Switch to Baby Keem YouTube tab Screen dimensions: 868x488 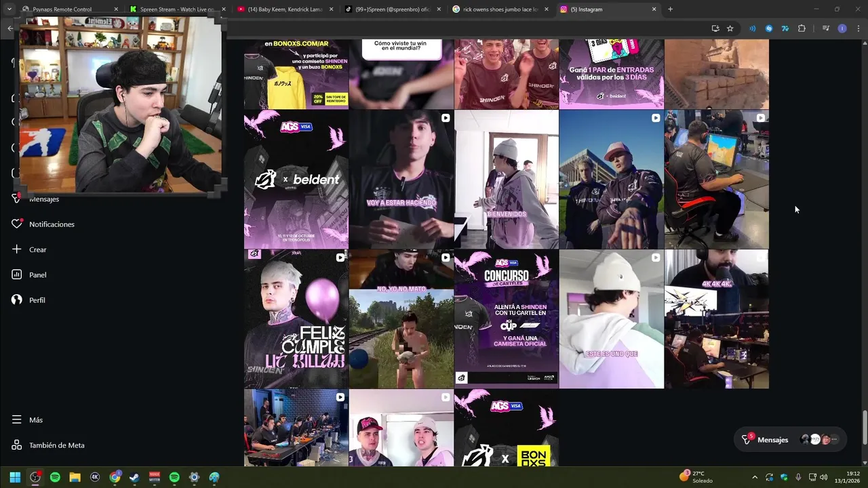tap(285, 9)
